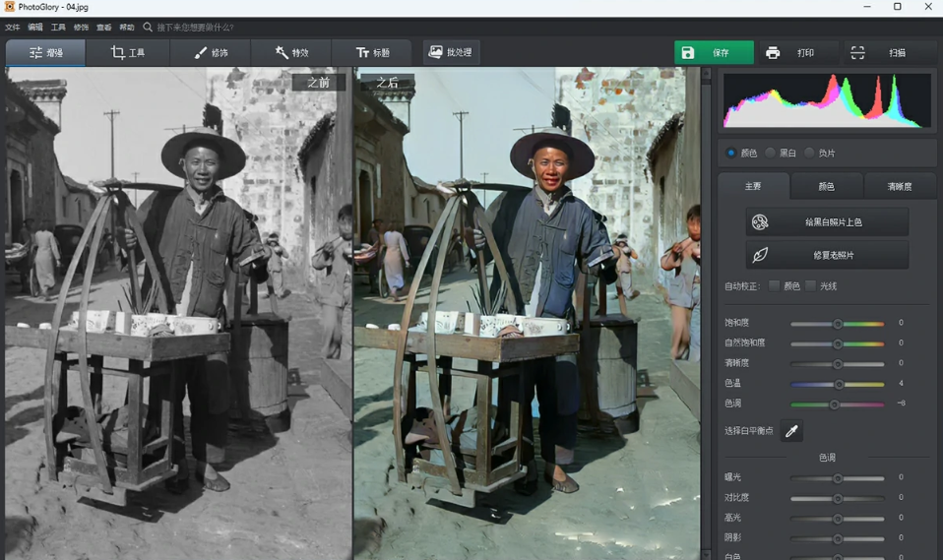Open the 查看 menu

click(x=104, y=28)
